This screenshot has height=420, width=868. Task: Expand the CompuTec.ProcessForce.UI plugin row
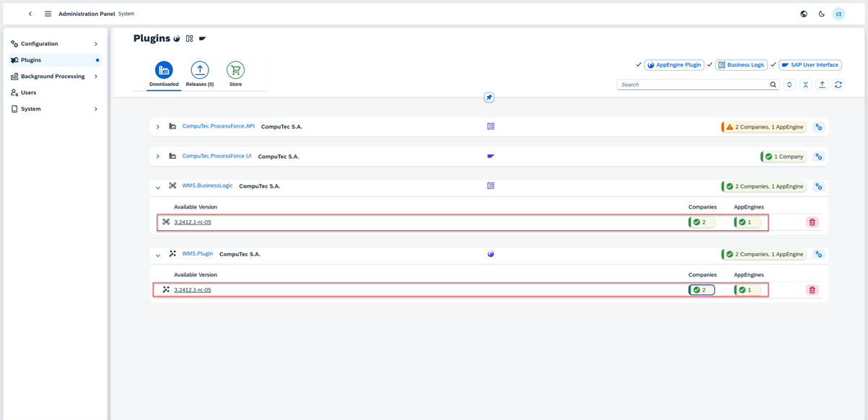point(157,156)
